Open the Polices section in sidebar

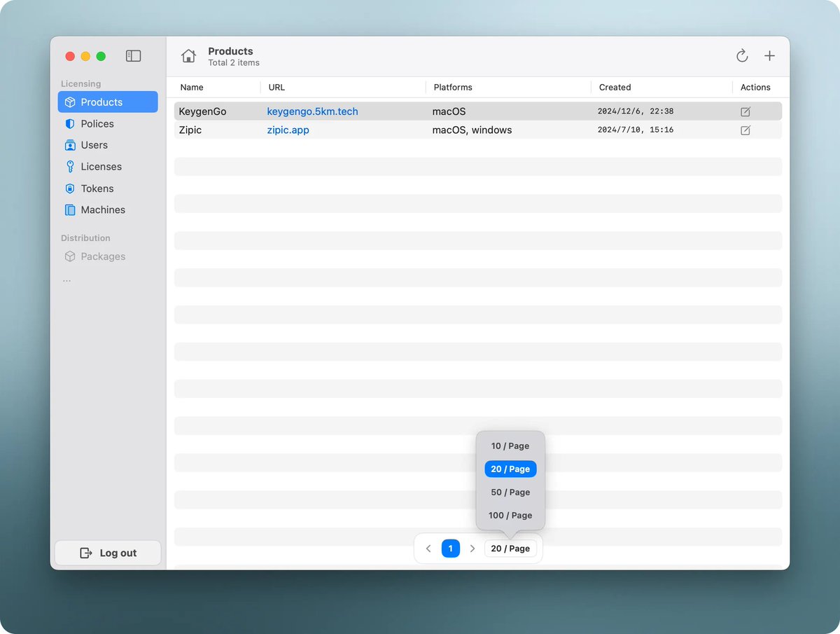point(97,124)
